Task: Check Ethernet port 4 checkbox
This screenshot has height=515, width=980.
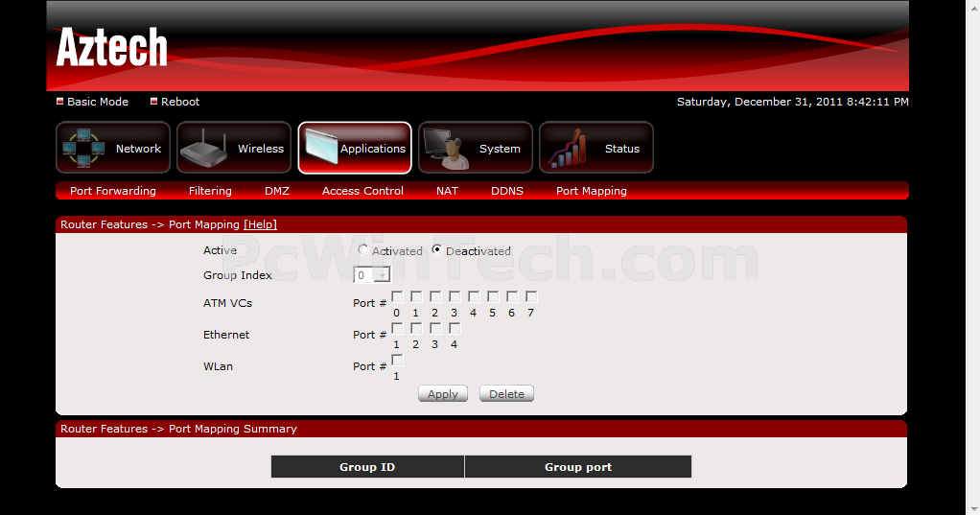Action: pyautogui.click(x=455, y=328)
